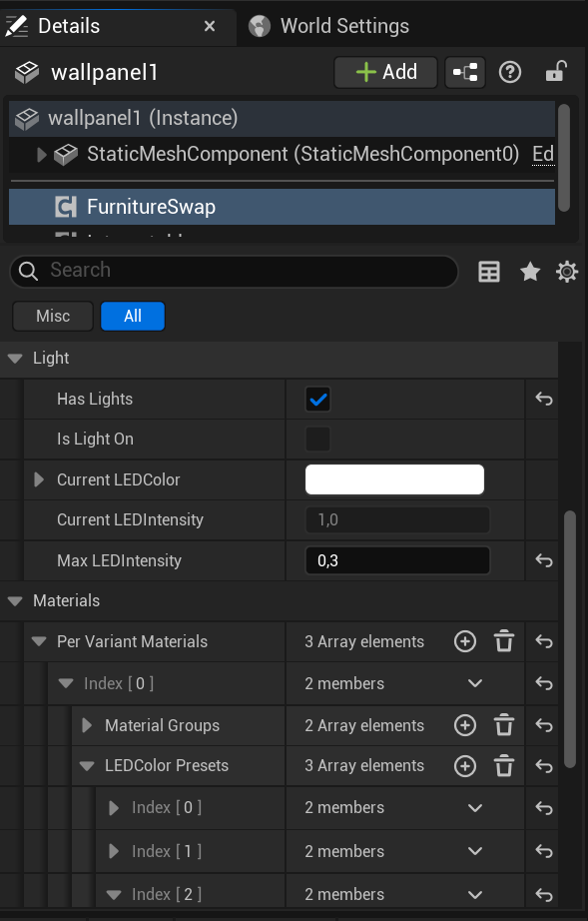Show only favorites star icon

point(530,272)
